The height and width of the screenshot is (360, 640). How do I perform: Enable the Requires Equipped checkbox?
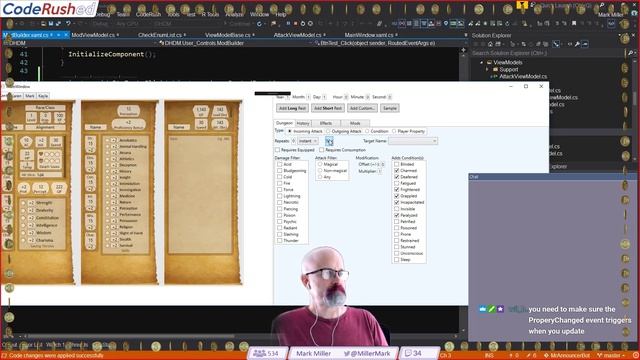click(278, 150)
